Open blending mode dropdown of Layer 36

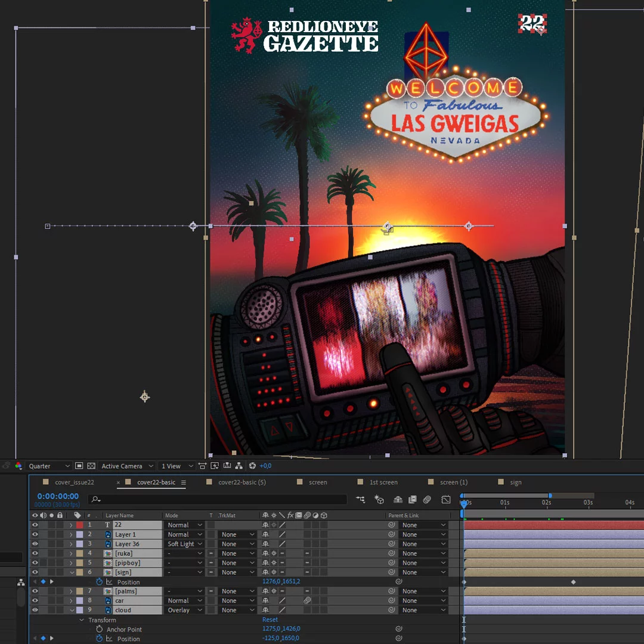[x=184, y=544]
